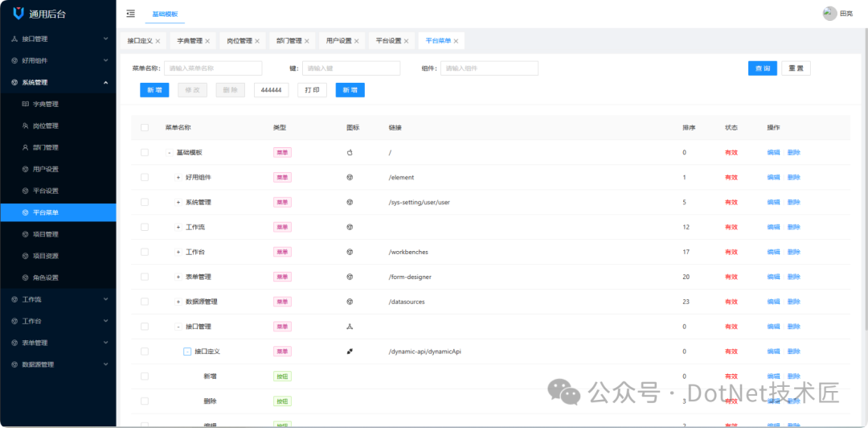
Task: Select the checkbox on the 系统管理 row
Action: (x=145, y=202)
